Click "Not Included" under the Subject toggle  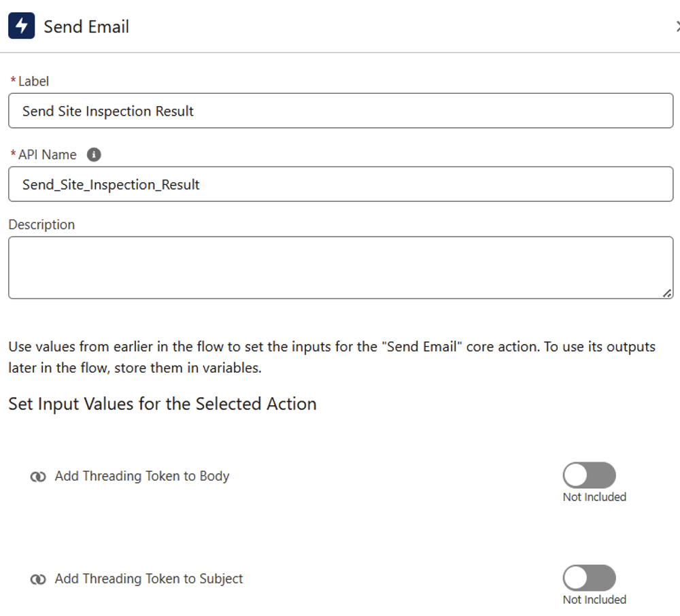coord(594,600)
